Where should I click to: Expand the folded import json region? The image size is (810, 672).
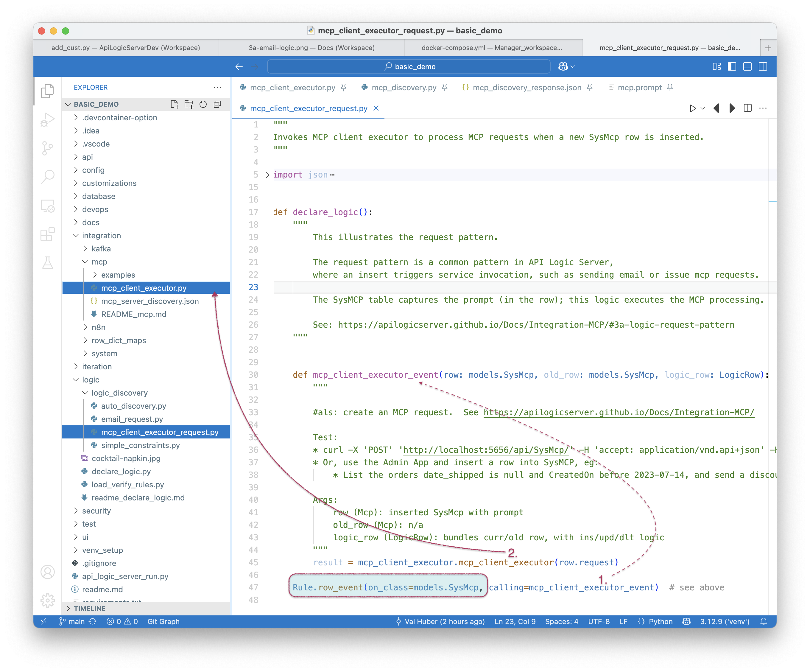click(x=267, y=175)
